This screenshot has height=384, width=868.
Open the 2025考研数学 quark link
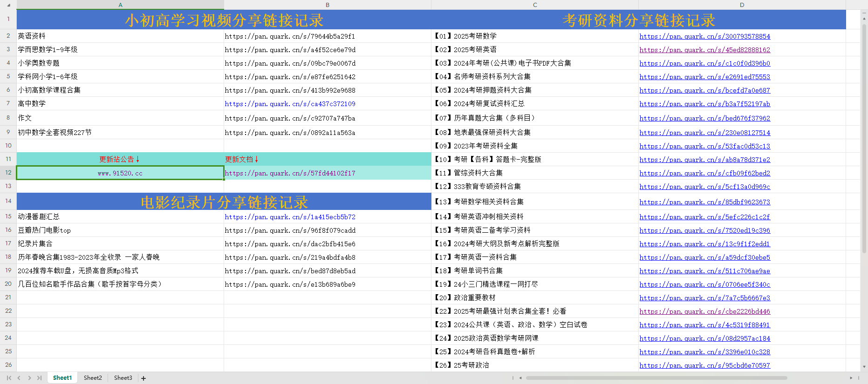[x=704, y=36]
